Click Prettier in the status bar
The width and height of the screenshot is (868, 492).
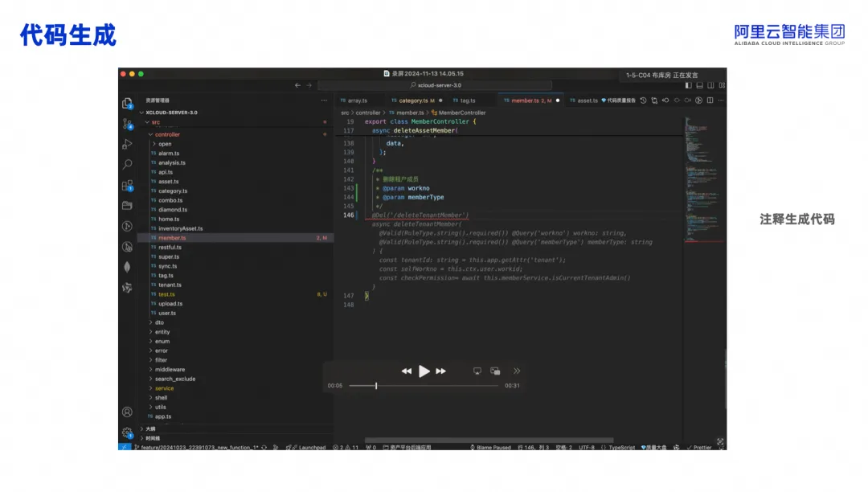pyautogui.click(x=699, y=447)
